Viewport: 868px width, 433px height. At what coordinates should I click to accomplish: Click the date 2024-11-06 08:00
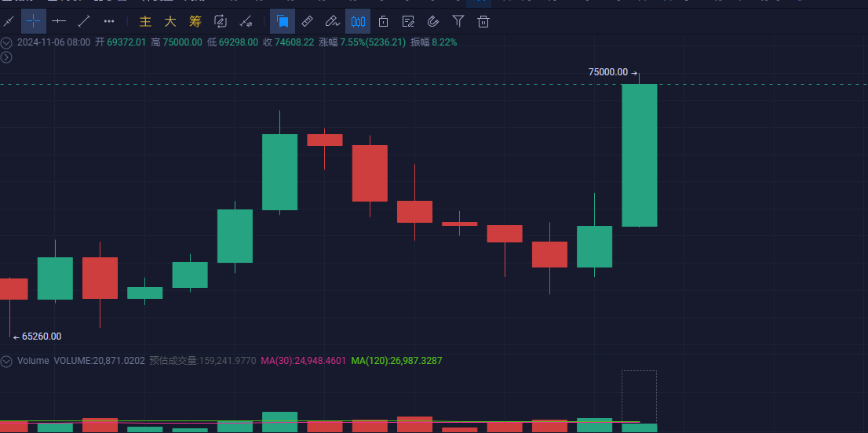(53, 42)
